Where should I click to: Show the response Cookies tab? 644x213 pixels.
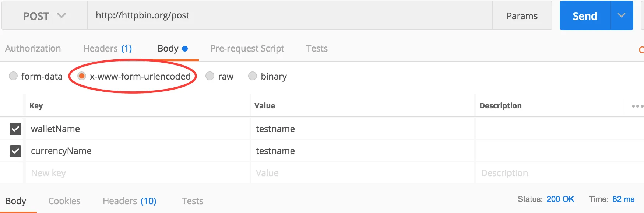click(x=64, y=201)
